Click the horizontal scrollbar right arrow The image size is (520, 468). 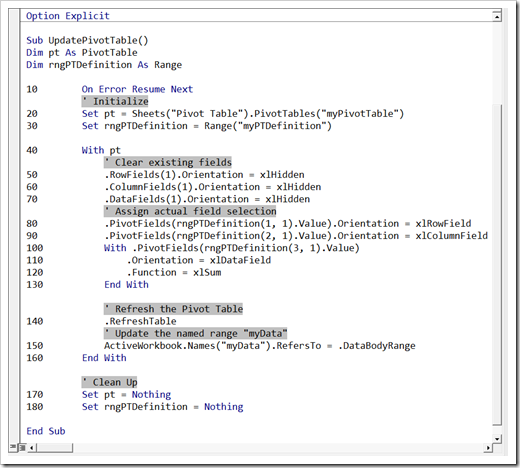(488, 448)
